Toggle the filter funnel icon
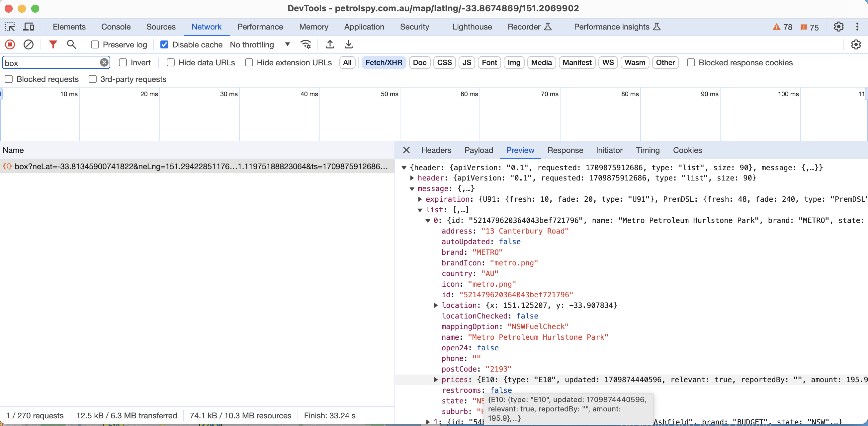868x426 pixels. click(x=53, y=44)
